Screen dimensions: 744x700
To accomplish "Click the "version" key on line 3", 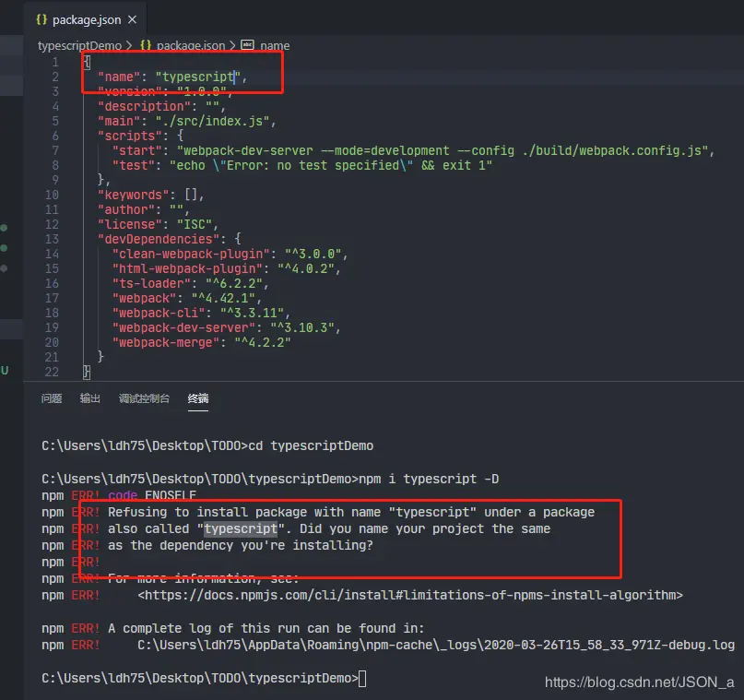I will 130,91.
